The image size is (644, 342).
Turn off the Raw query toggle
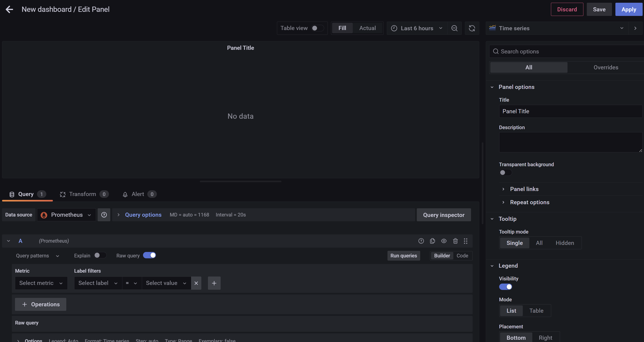pos(150,255)
